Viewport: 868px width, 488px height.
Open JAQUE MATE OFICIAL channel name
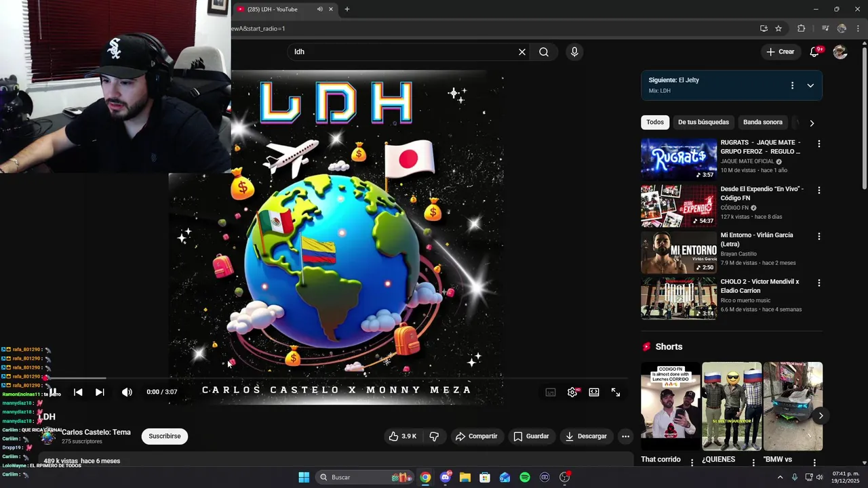click(747, 162)
